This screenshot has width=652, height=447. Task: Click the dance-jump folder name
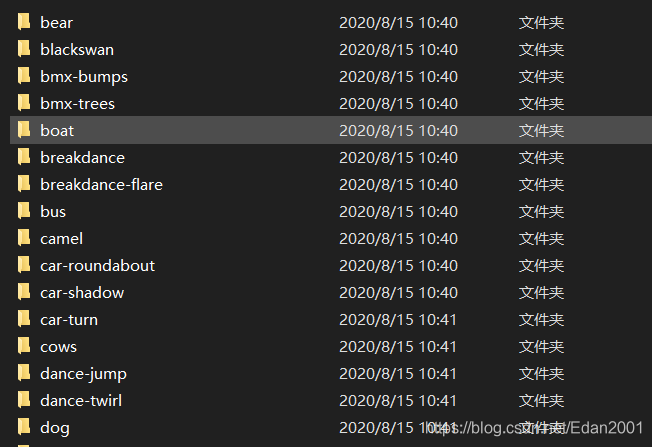83,373
